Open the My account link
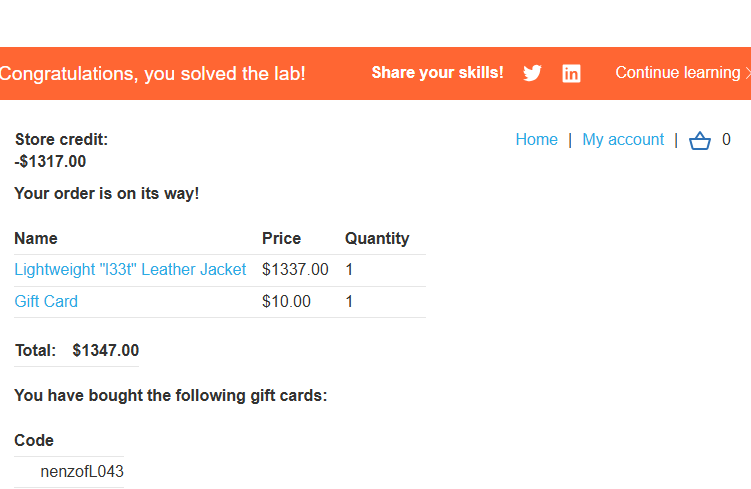751x489 pixels. click(623, 140)
